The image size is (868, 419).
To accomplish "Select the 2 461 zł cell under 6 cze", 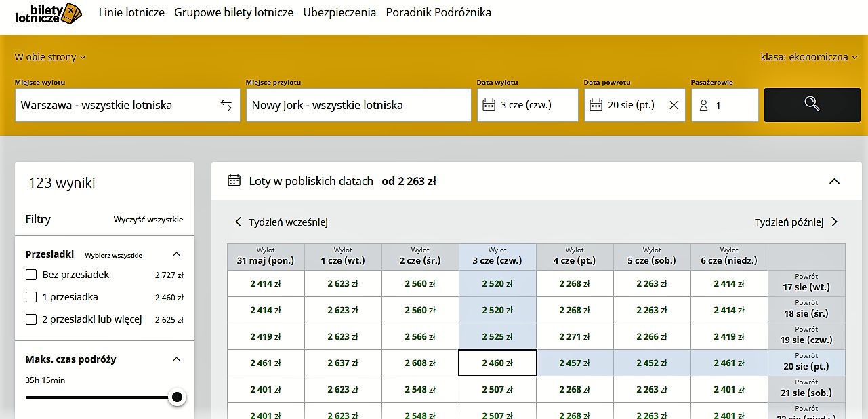I will point(729,363).
